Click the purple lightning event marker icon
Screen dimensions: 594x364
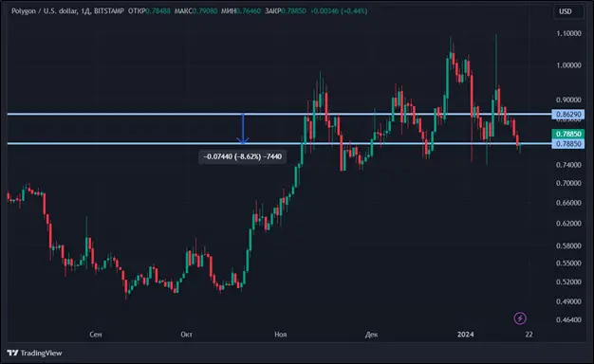[520, 318]
